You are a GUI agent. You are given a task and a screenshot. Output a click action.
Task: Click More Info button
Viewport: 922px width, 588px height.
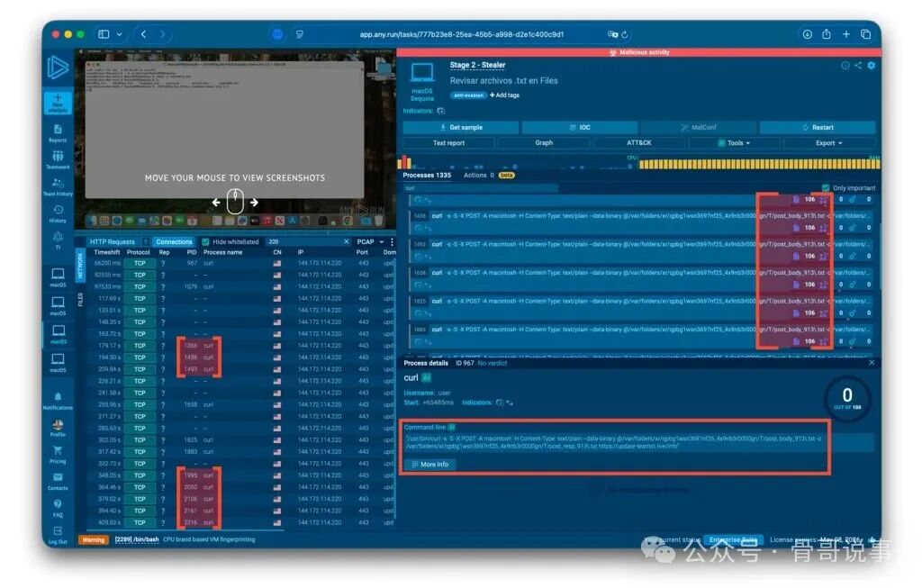pos(429,465)
